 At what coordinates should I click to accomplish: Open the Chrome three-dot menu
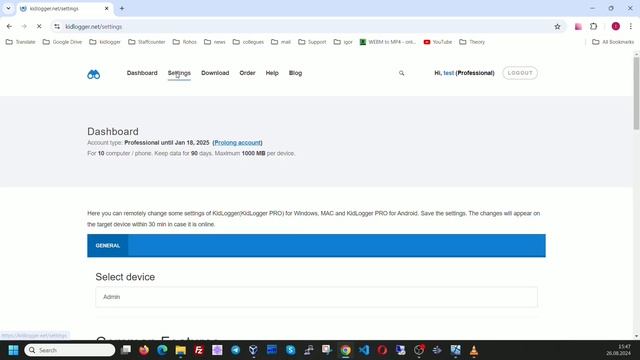[631, 27]
